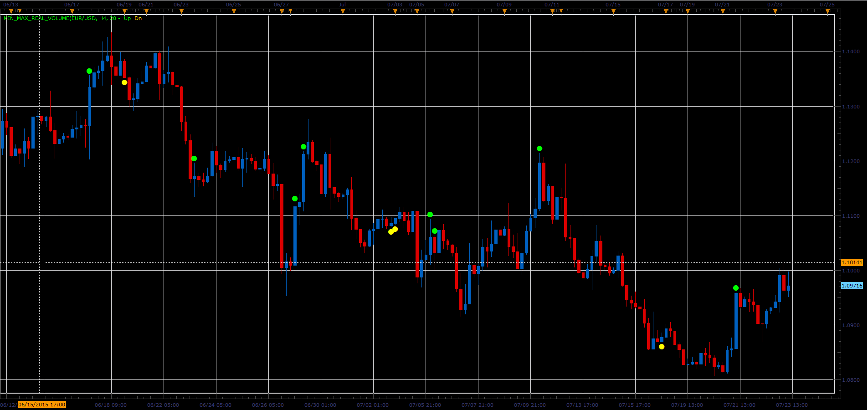This screenshot has height=410, width=868.
Task: Click the 1.1200 price axis label
Action: click(850, 161)
